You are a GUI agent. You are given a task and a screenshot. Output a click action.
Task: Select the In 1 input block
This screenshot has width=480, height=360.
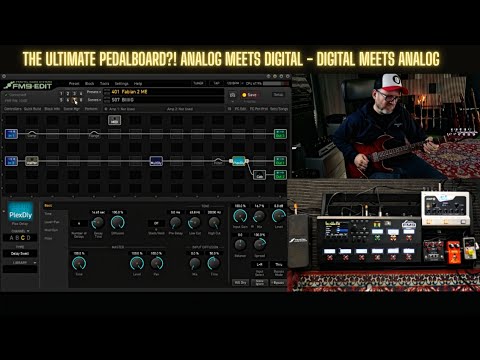pos(11,134)
